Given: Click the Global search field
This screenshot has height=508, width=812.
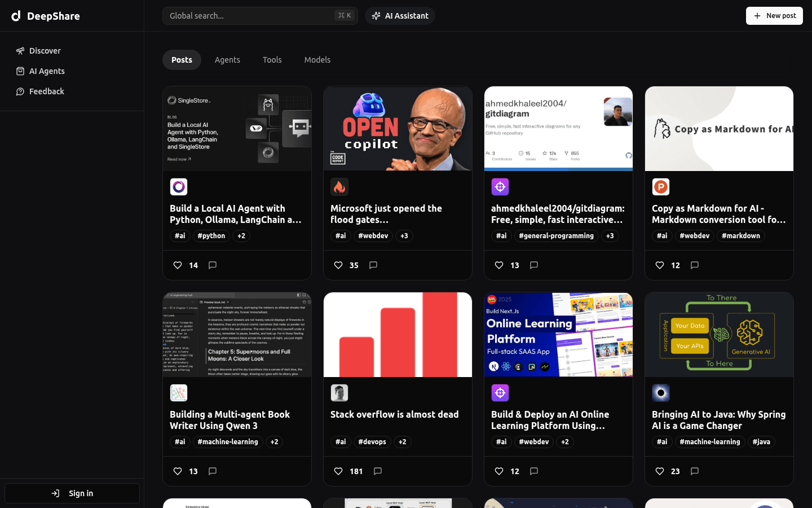Looking at the screenshot, I should [260, 16].
